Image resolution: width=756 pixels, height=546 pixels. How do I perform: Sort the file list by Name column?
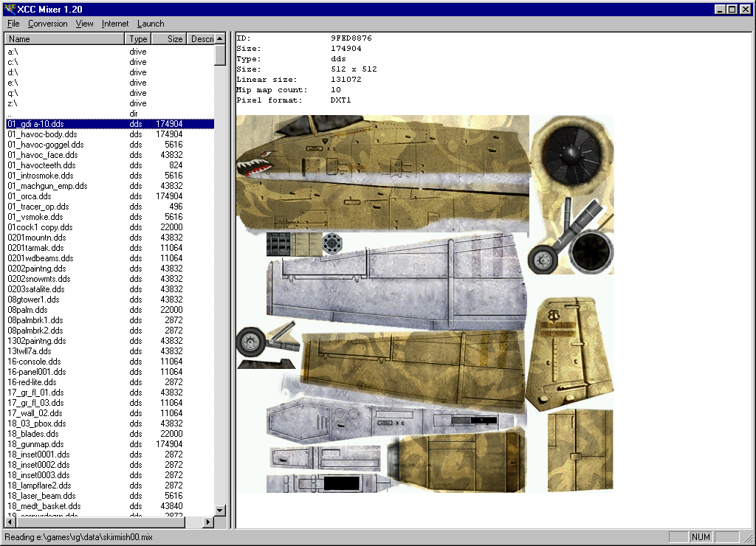point(65,39)
